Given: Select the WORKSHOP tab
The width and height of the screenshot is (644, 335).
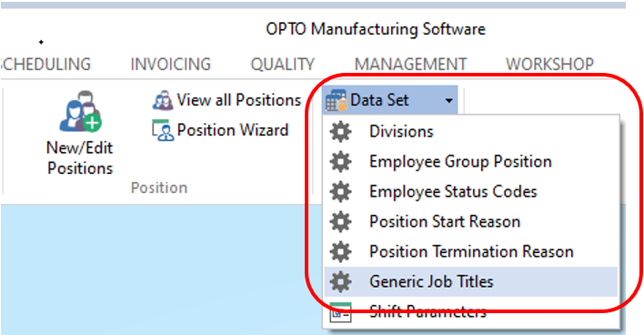Looking at the screenshot, I should [549, 64].
